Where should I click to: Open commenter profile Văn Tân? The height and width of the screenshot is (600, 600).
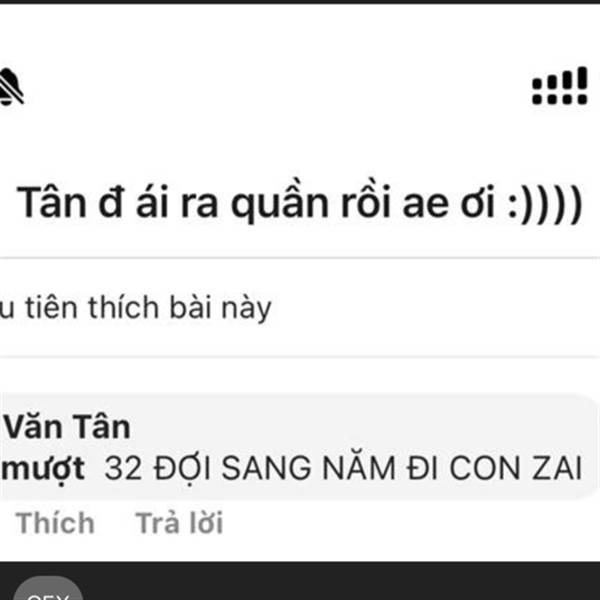click(x=67, y=427)
